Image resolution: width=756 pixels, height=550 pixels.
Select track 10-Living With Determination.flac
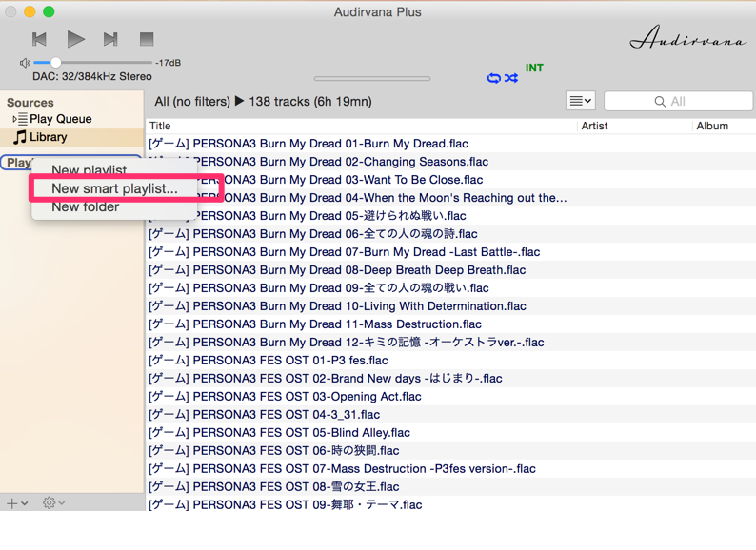pos(450,306)
